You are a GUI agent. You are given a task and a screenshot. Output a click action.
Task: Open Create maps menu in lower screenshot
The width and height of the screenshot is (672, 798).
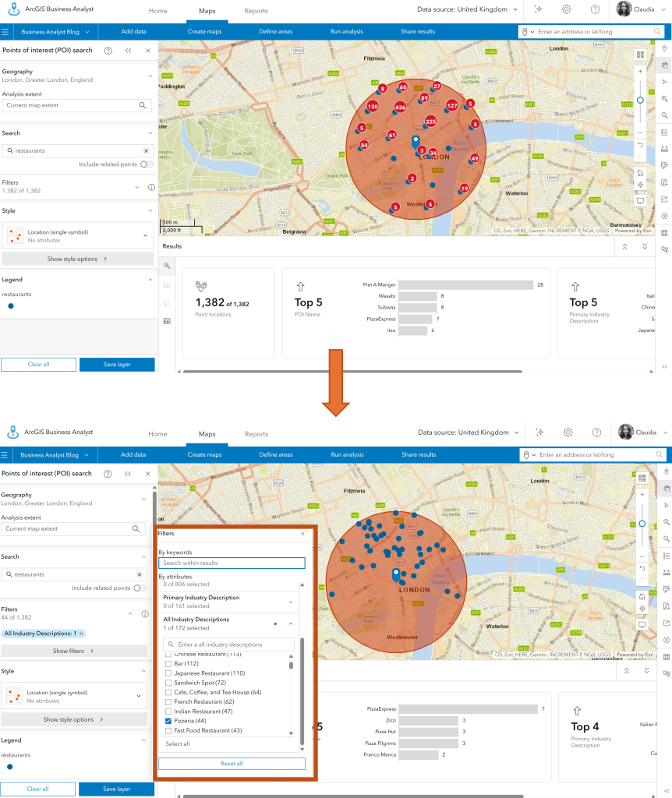pyautogui.click(x=205, y=454)
